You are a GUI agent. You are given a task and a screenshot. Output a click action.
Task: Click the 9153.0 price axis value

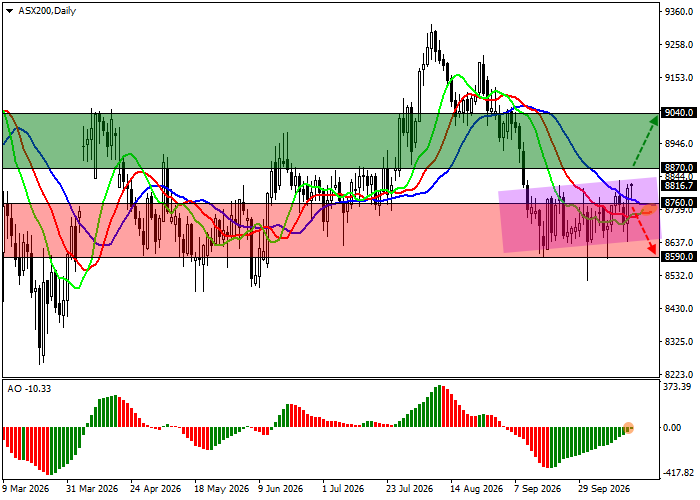679,78
